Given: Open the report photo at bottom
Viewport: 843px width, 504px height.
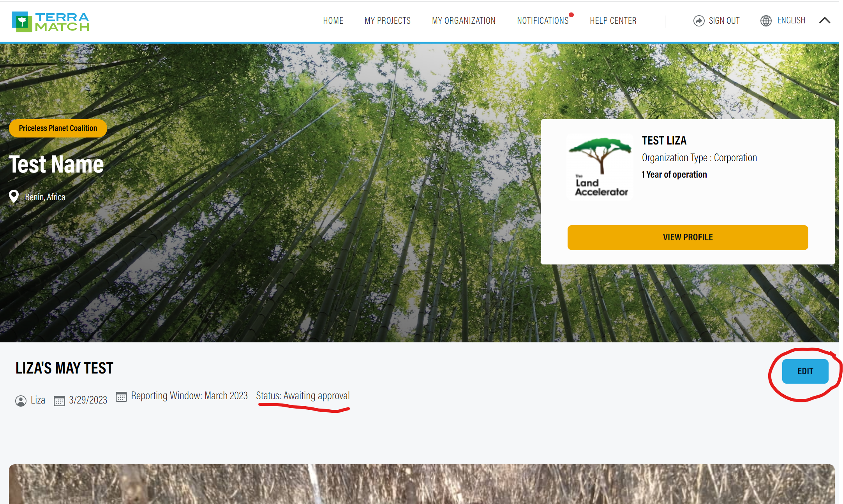Looking at the screenshot, I should (x=422, y=484).
